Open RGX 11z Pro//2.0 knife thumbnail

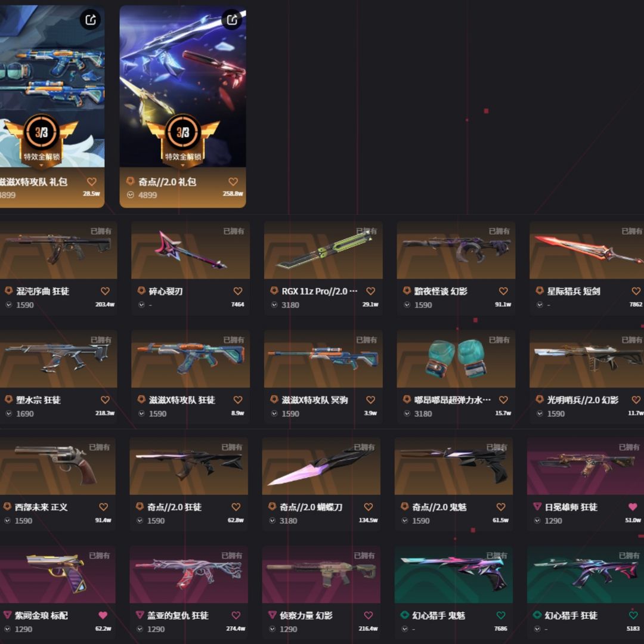pyautogui.click(x=323, y=250)
